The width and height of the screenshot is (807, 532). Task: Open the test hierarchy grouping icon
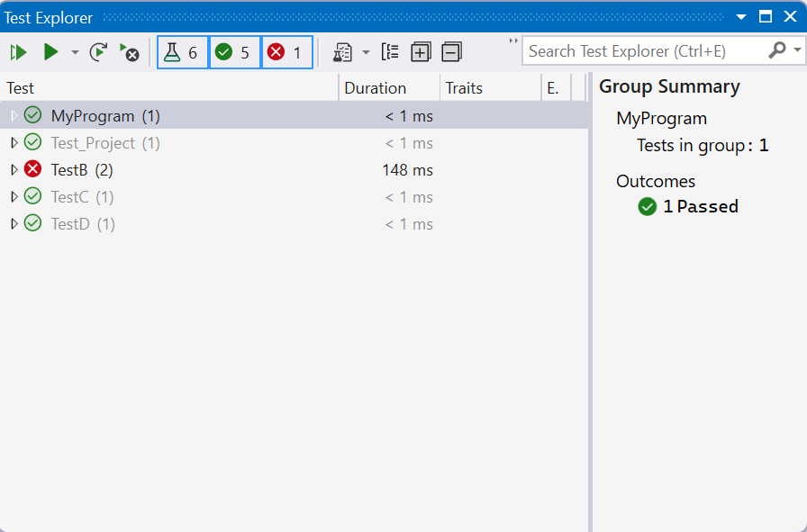point(390,51)
